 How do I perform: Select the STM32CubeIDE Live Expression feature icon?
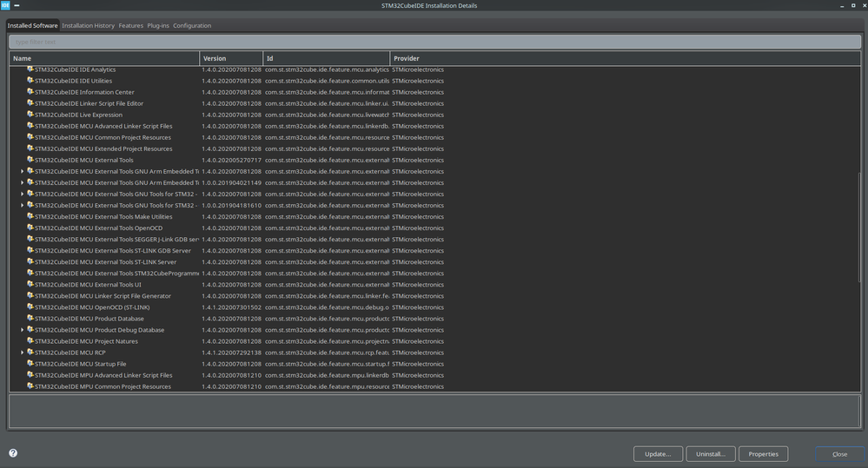pyautogui.click(x=30, y=115)
